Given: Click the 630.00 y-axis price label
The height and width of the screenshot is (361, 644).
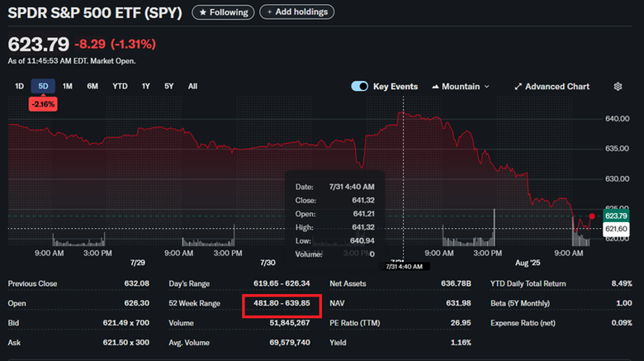Looking at the screenshot, I should (x=617, y=179).
